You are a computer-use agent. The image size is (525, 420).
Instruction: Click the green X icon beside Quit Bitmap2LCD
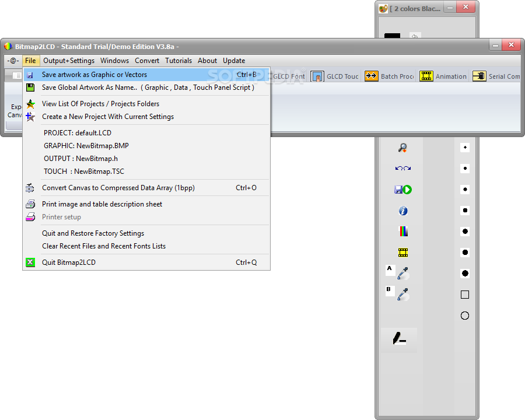click(x=30, y=262)
